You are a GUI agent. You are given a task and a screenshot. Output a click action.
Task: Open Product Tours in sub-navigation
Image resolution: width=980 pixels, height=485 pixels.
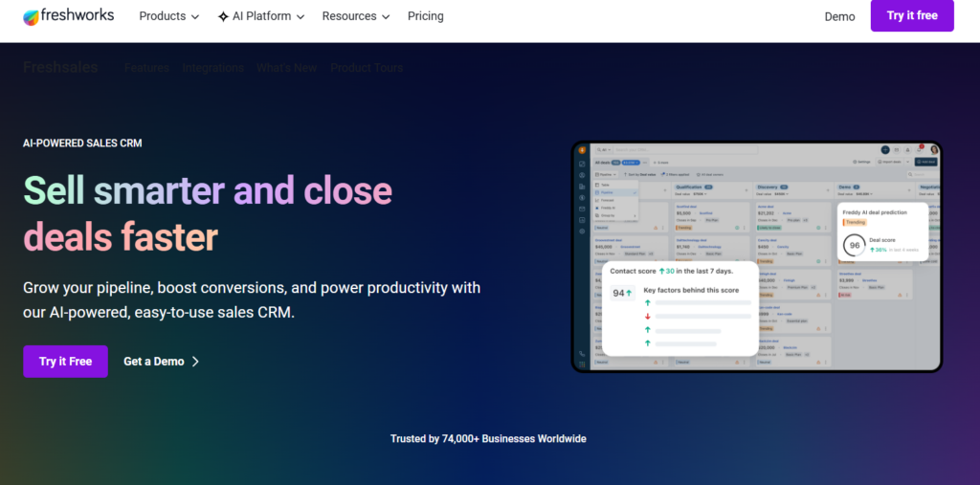(x=367, y=68)
